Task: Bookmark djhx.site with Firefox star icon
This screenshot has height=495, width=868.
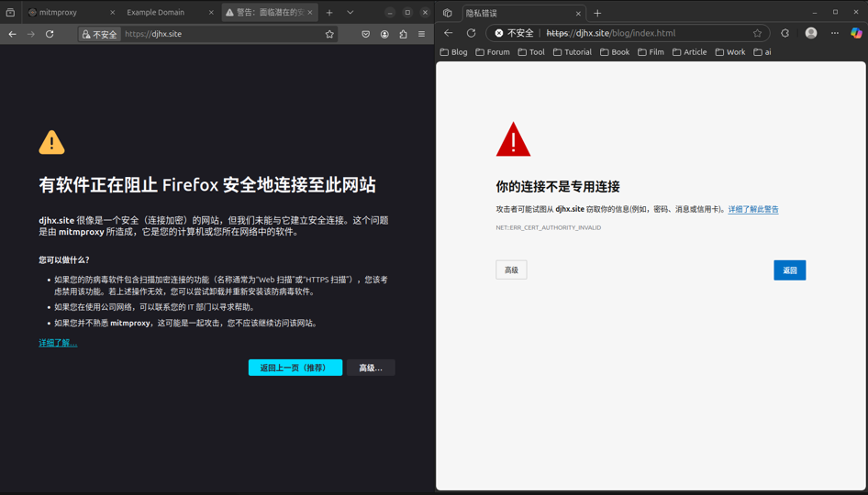Action: [x=329, y=34]
